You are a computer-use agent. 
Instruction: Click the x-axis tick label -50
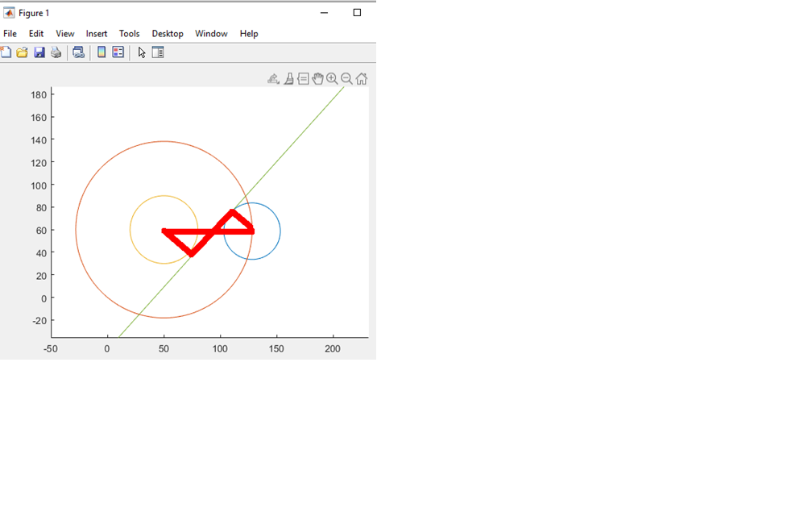click(51, 349)
